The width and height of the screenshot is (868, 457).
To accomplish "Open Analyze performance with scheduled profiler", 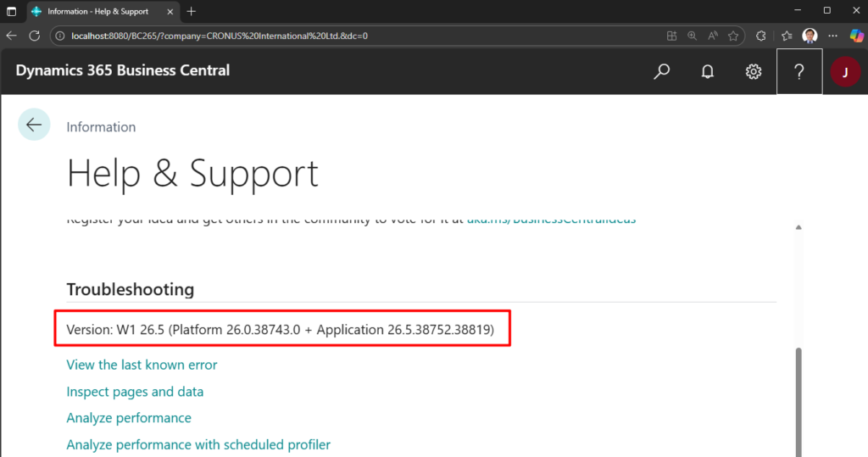I will click(198, 444).
